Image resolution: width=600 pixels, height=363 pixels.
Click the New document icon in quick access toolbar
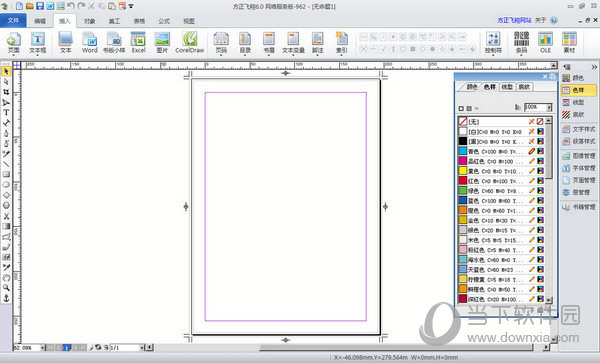tap(19, 6)
